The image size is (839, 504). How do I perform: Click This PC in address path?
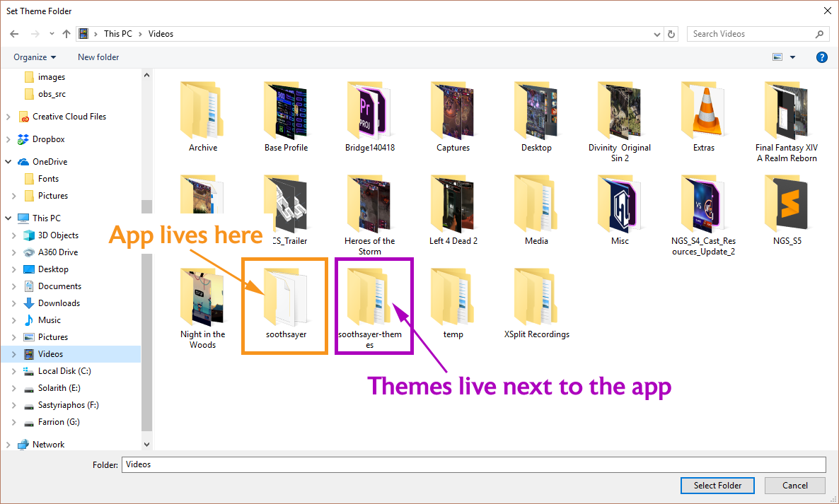[x=117, y=34]
